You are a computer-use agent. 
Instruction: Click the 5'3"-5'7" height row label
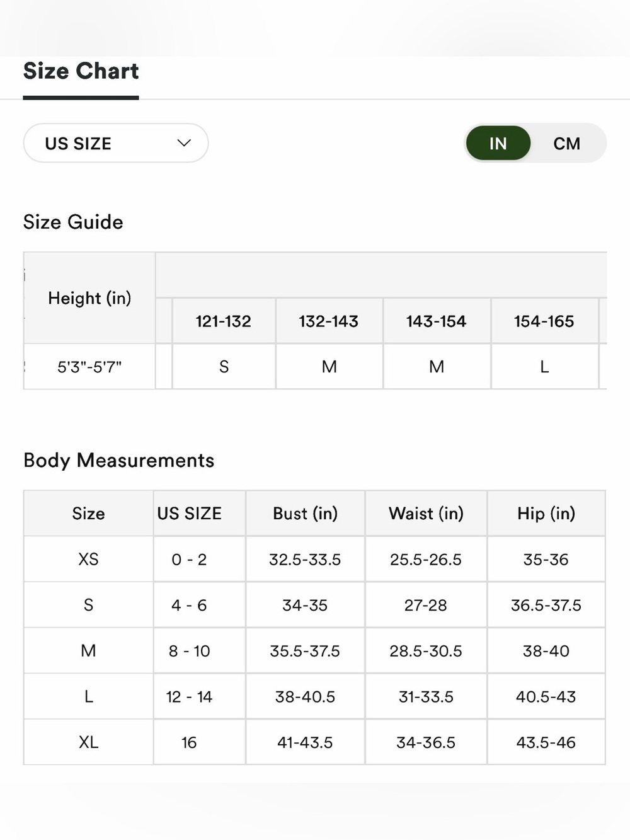point(89,367)
